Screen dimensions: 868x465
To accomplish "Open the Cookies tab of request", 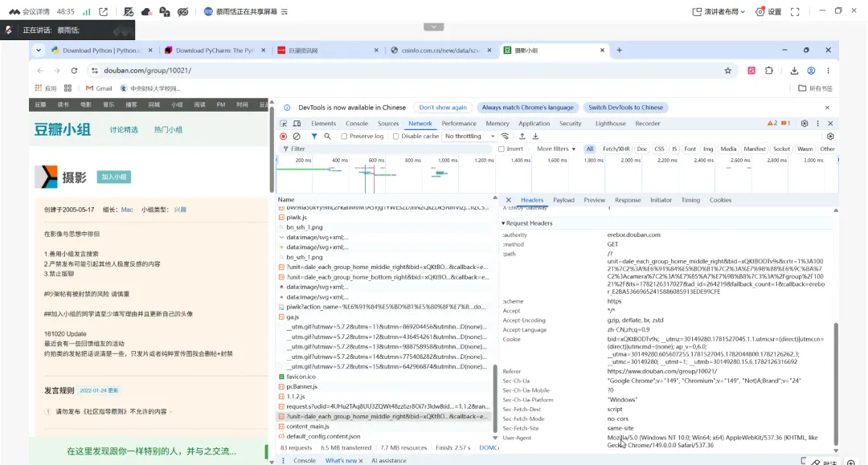I will pyautogui.click(x=720, y=200).
